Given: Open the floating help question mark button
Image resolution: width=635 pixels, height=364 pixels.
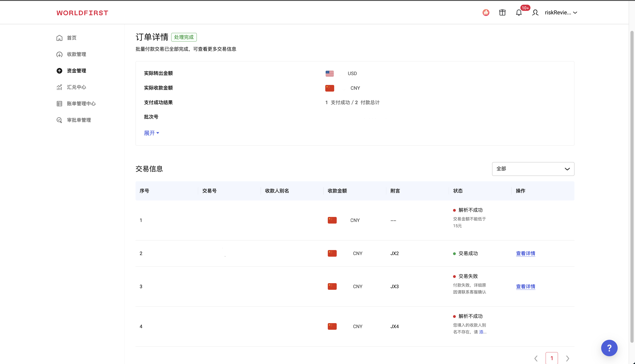Looking at the screenshot, I should 609,348.
